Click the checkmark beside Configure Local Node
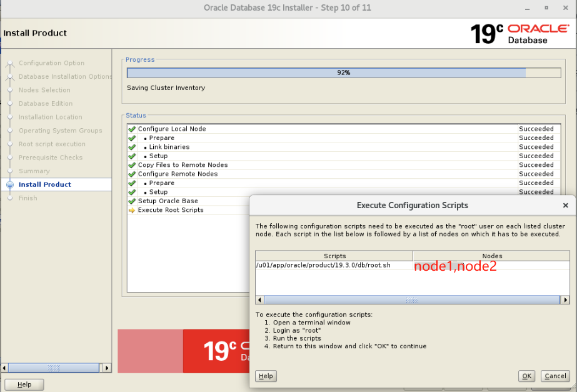 [x=132, y=129]
